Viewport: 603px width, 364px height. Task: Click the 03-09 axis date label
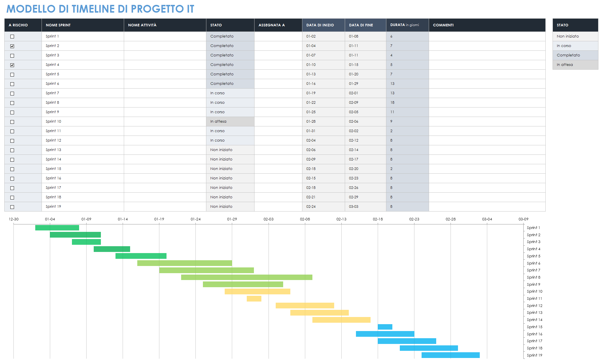[523, 219]
